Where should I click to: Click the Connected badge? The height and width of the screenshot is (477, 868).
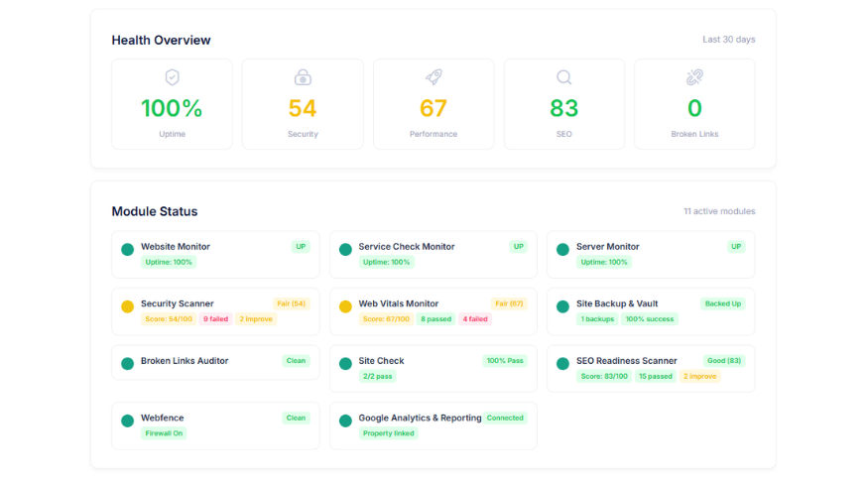(505, 417)
